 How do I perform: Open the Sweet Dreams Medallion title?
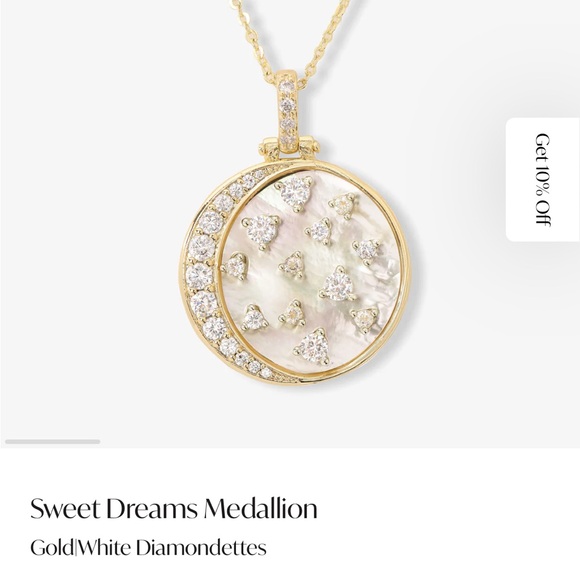click(173, 509)
